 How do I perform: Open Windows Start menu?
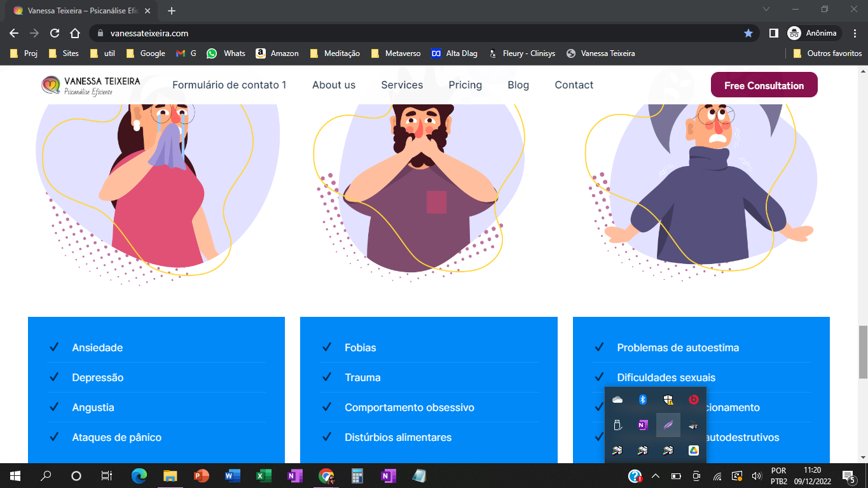click(15, 475)
